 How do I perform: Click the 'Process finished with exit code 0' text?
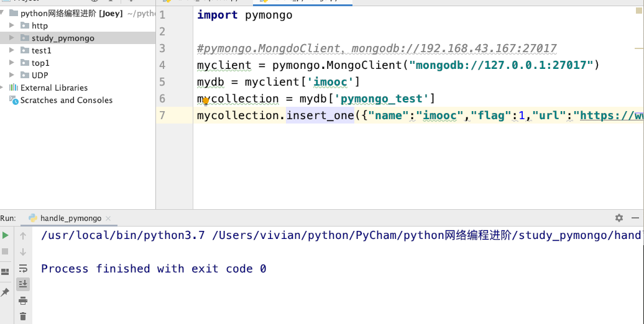tap(154, 269)
